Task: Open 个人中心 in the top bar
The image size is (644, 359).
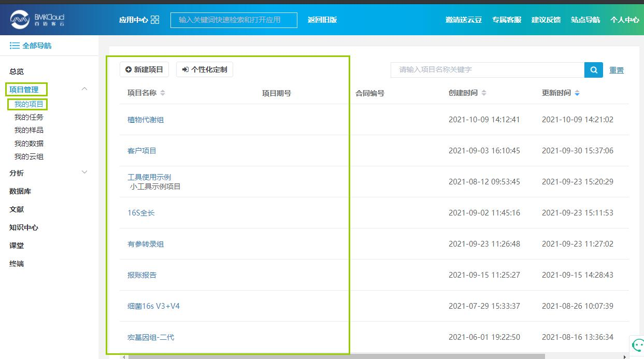Action: (624, 20)
